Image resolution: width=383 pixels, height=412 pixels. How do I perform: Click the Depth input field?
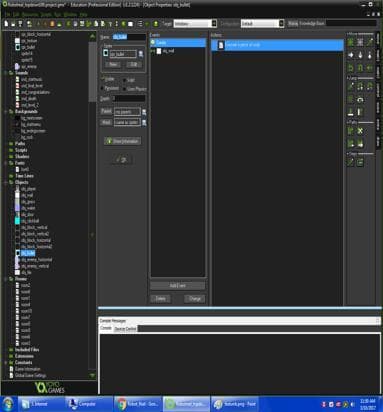(129, 99)
